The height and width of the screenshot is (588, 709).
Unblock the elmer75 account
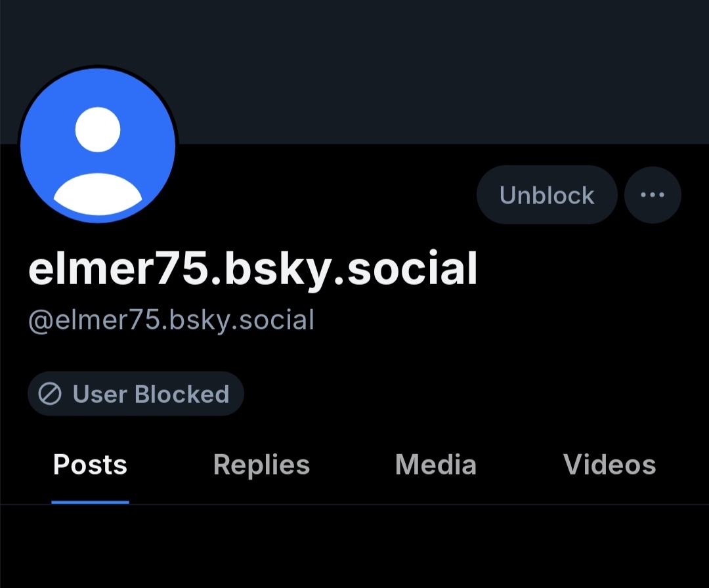(547, 195)
